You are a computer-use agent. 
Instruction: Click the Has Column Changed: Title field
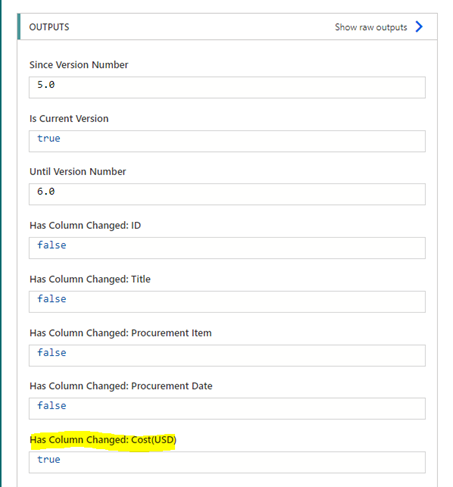tap(227, 302)
